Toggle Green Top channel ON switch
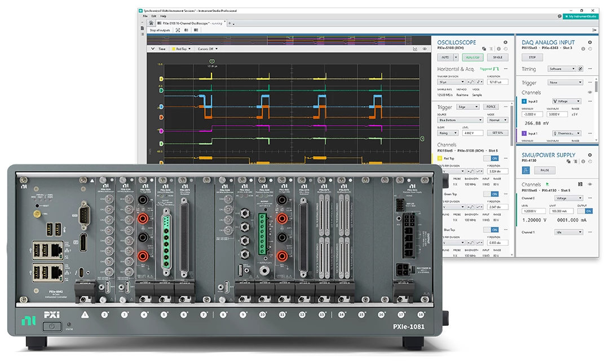This screenshot has width=609, height=364. 491,194
